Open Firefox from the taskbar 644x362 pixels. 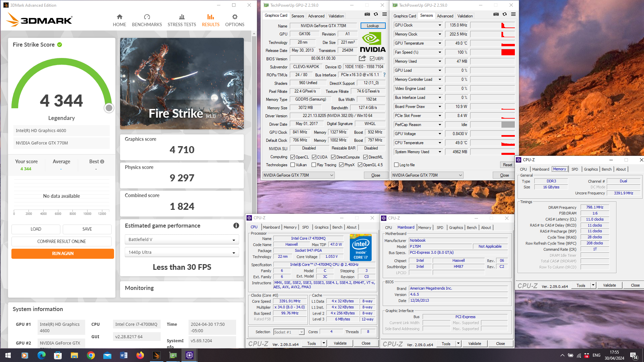(x=140, y=355)
